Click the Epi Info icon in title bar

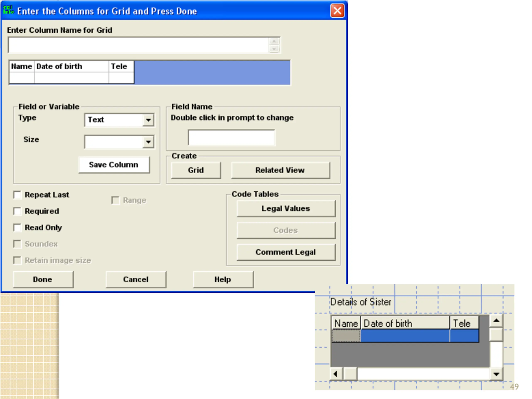[x=8, y=10]
